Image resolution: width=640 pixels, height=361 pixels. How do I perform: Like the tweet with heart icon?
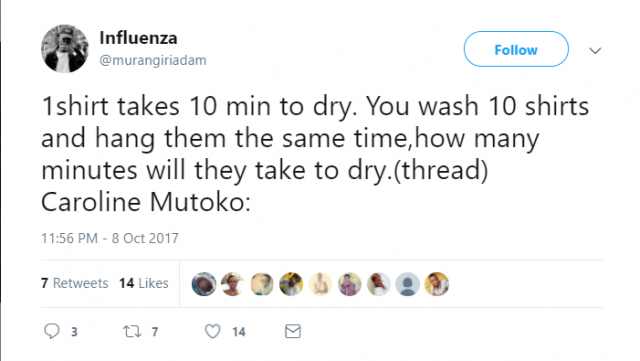213,331
